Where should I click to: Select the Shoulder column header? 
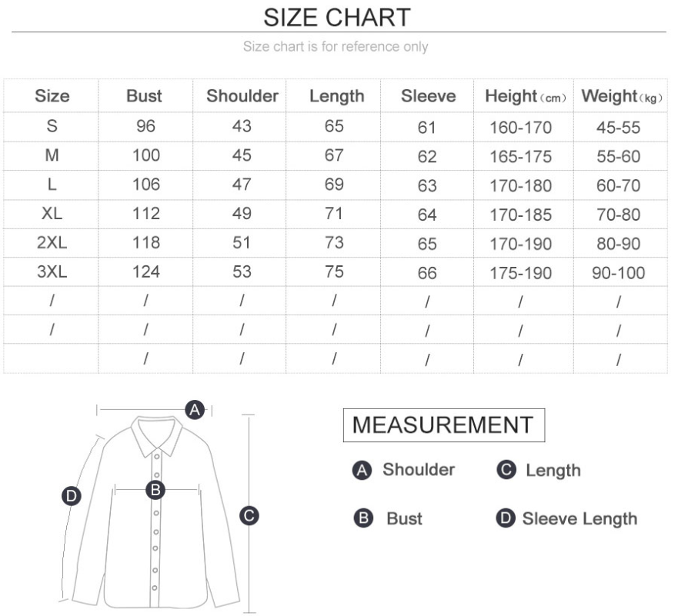[x=242, y=96]
